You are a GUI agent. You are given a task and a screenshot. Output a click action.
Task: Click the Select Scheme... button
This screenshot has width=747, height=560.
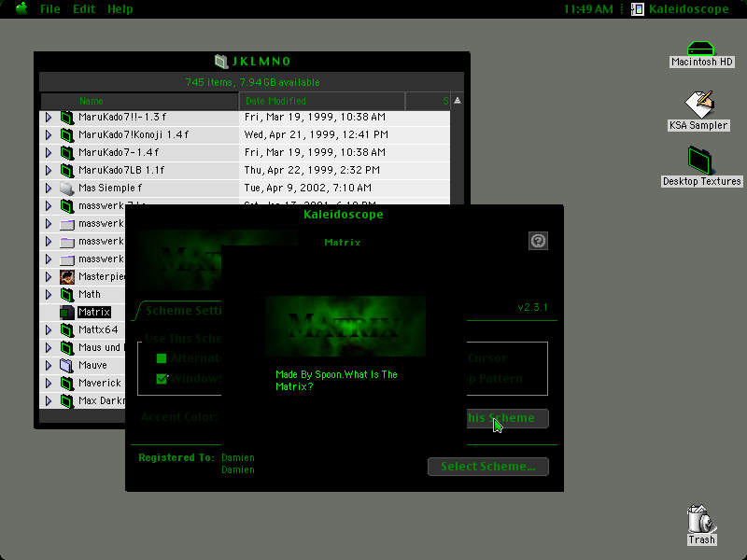click(488, 467)
